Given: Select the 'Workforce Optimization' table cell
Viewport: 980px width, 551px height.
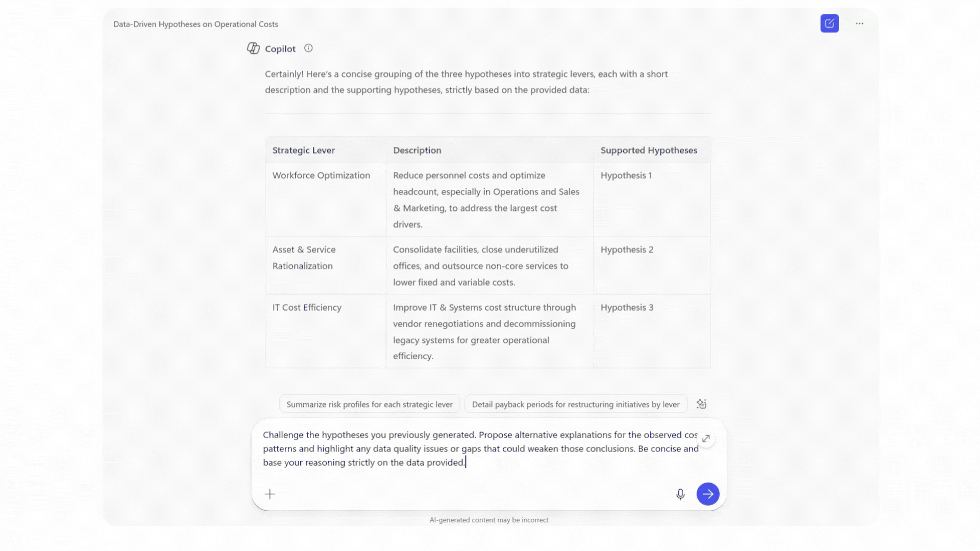Looking at the screenshot, I should [x=321, y=176].
